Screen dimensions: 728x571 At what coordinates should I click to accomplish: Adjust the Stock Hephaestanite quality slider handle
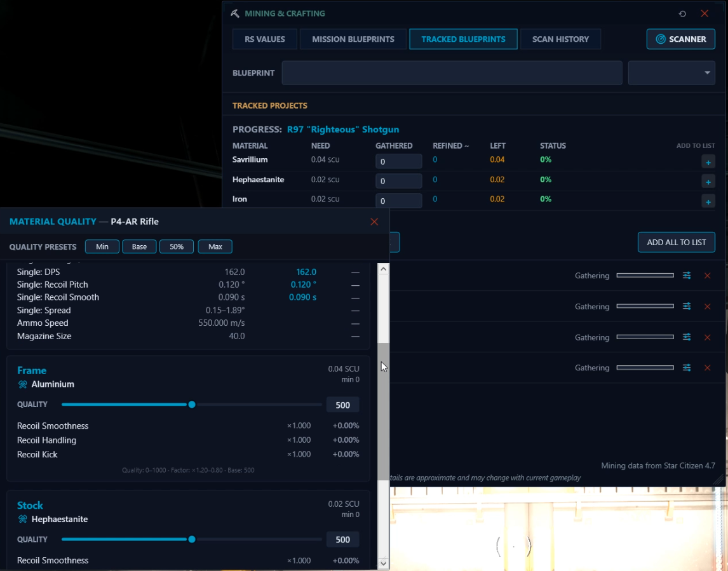tap(192, 539)
